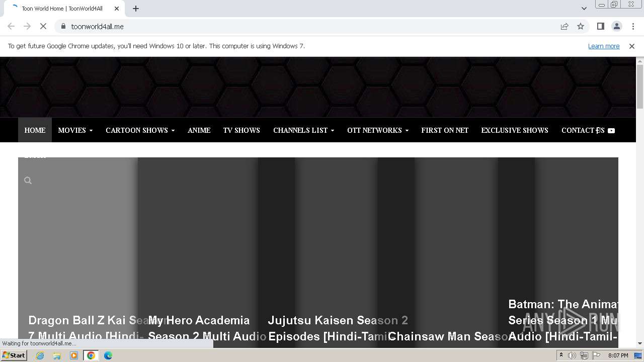Open volume control in tray
Viewport: 644px width, 362px height.
(x=572, y=355)
